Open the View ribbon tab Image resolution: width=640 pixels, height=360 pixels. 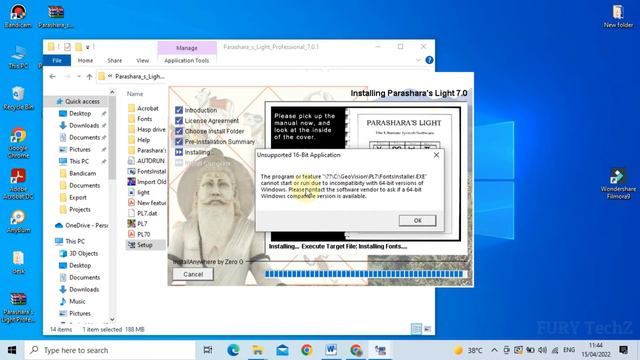[x=142, y=60]
